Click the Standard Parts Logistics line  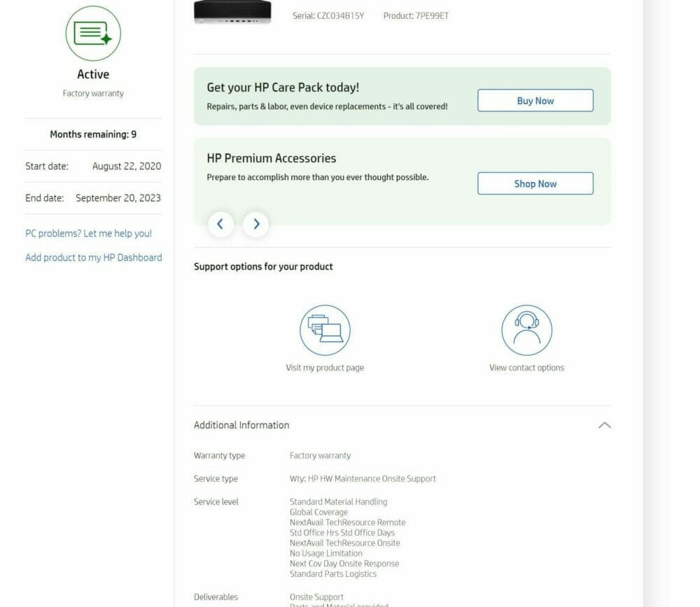pos(333,573)
